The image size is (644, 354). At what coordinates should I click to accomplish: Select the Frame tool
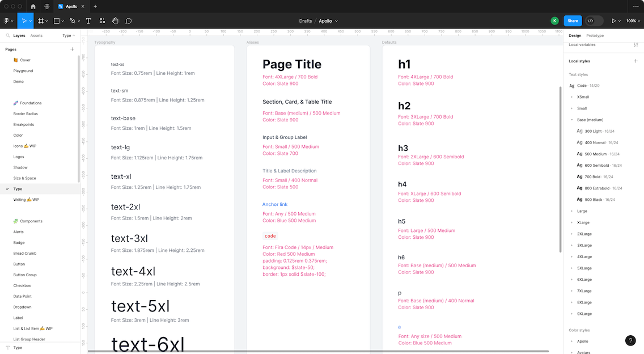click(41, 21)
